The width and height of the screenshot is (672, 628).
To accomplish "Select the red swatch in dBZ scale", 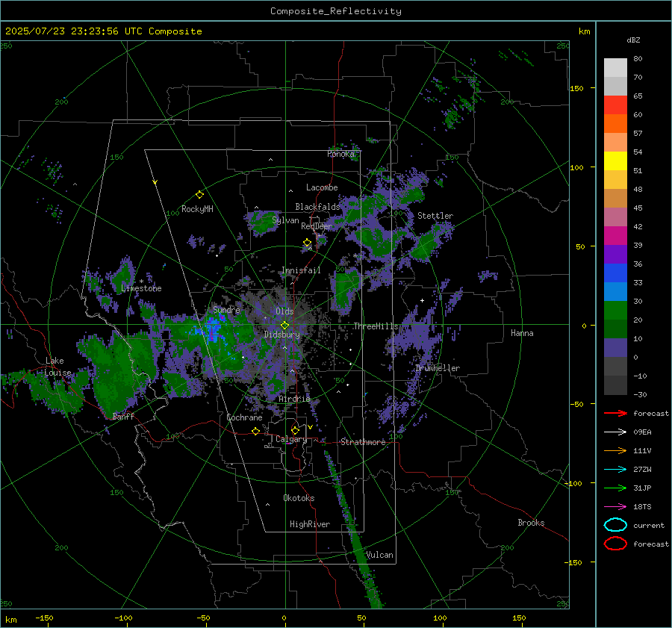I will [615, 105].
